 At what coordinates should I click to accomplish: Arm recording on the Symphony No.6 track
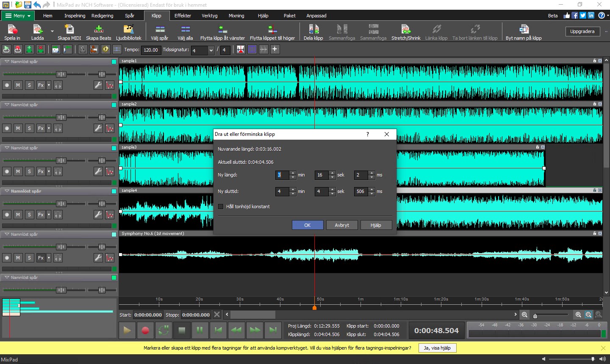tap(7, 258)
